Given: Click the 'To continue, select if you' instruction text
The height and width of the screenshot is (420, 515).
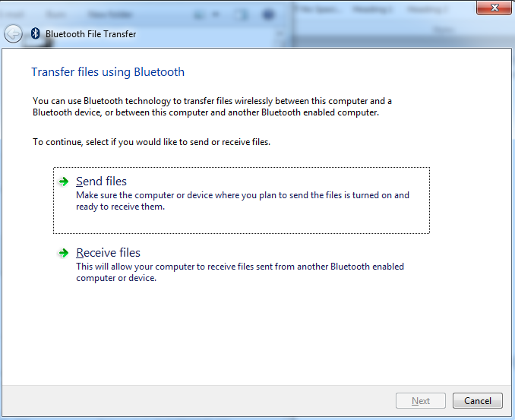Looking at the screenshot, I should pos(151,142).
